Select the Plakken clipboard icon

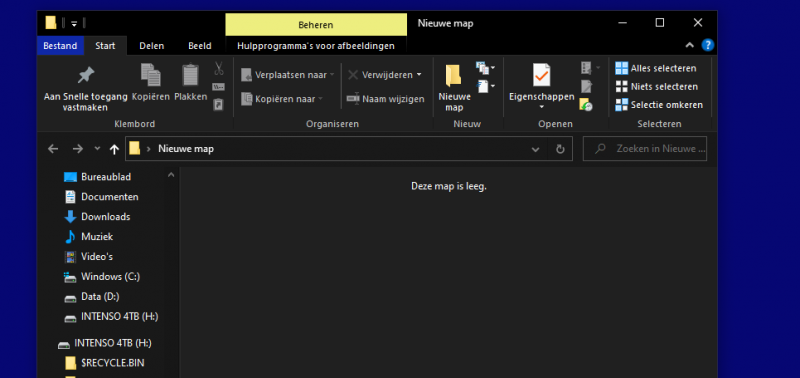(x=191, y=75)
